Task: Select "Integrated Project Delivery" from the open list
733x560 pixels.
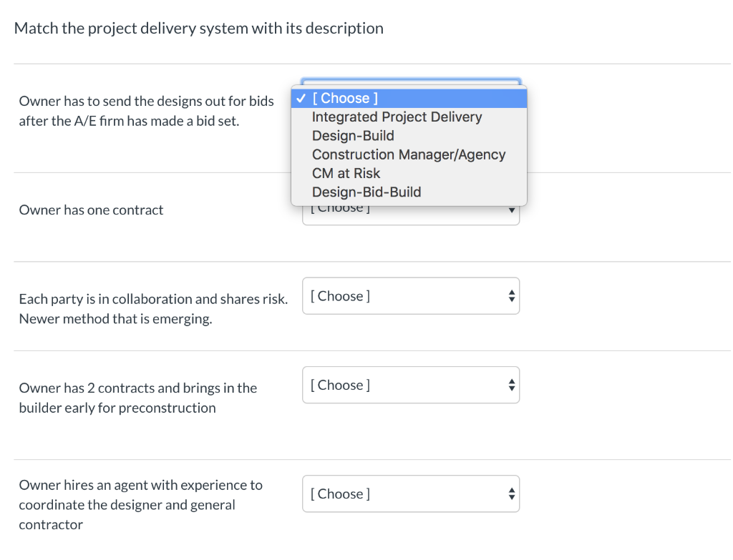Action: 397,117
